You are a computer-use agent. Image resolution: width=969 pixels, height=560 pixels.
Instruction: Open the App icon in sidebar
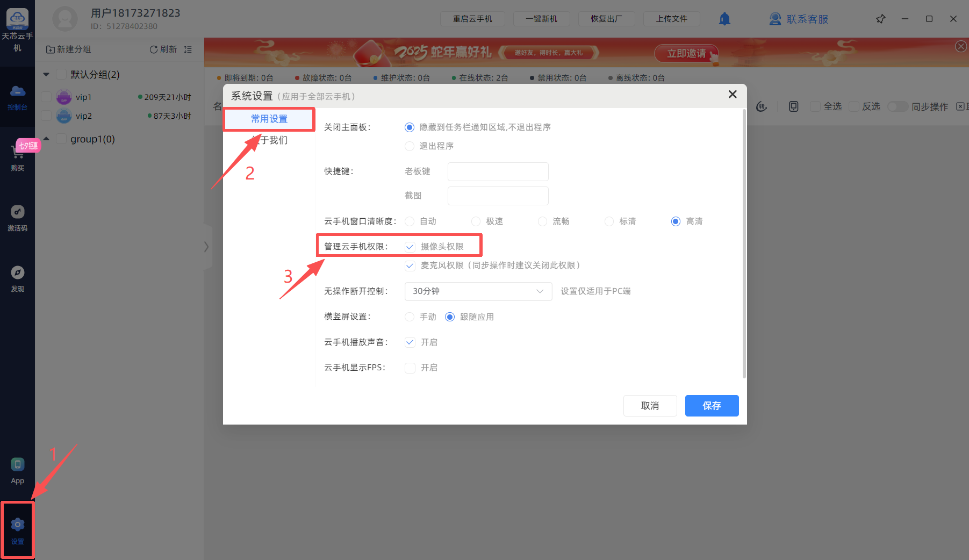17,464
